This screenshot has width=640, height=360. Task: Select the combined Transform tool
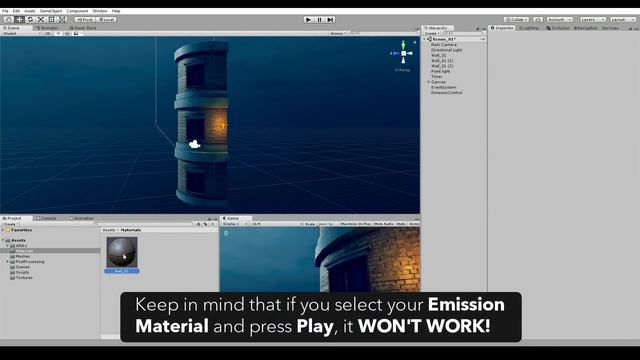click(x=62, y=19)
